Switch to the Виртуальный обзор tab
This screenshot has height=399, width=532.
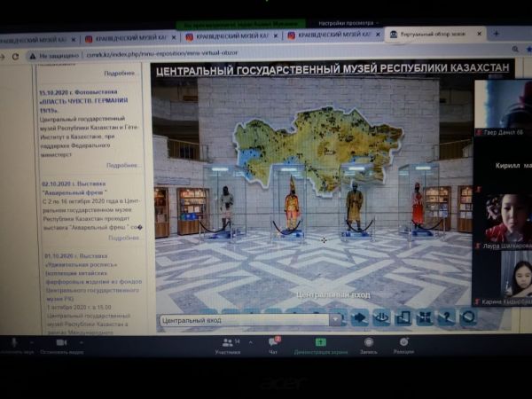point(431,35)
